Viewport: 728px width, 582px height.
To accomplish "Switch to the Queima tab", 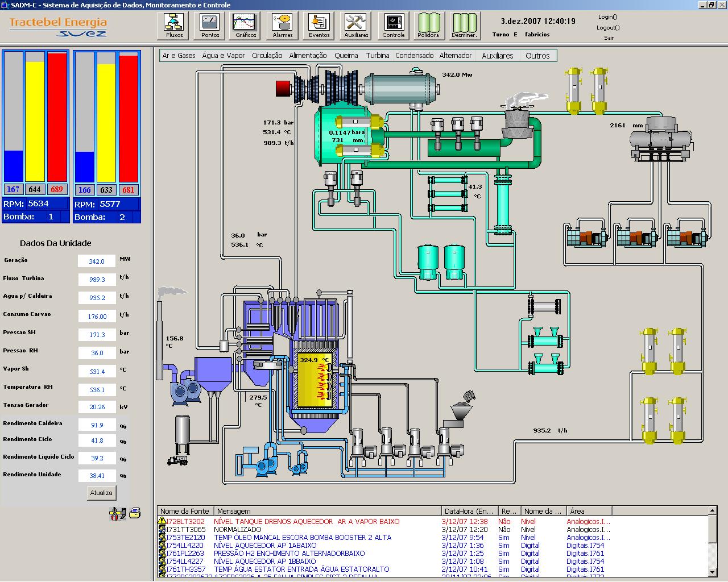I will (x=346, y=56).
